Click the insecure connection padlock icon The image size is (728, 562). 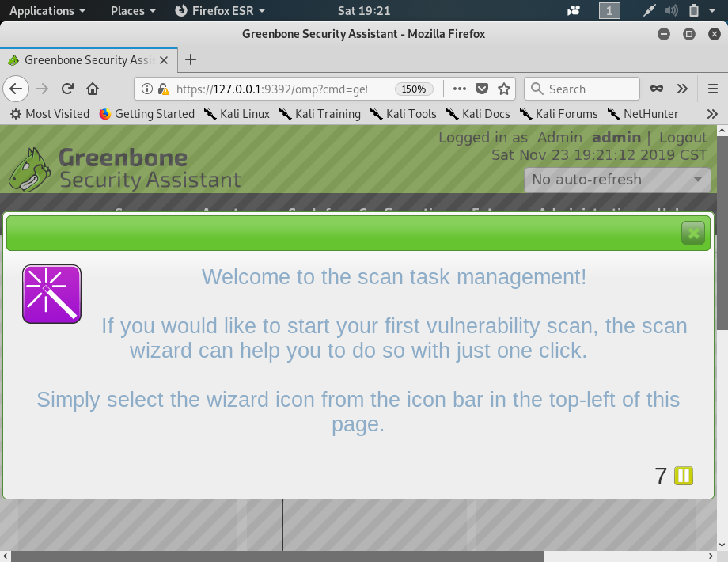(x=163, y=89)
